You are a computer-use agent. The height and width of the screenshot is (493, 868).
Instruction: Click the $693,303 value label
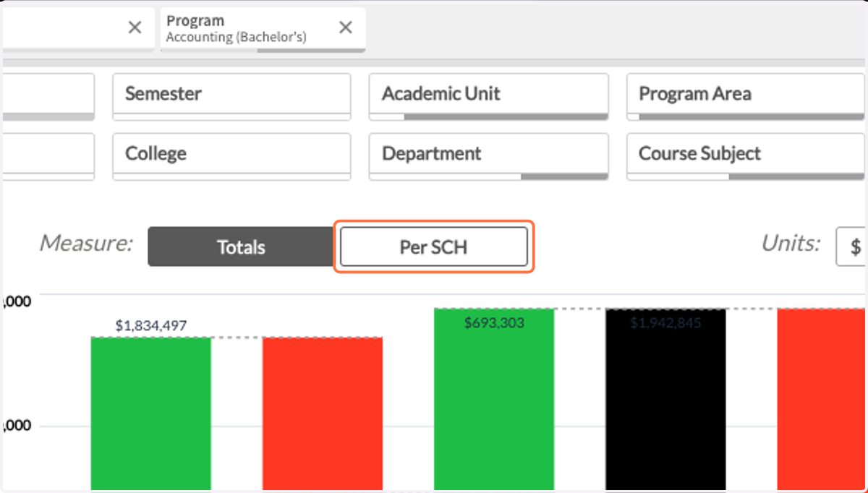click(494, 323)
